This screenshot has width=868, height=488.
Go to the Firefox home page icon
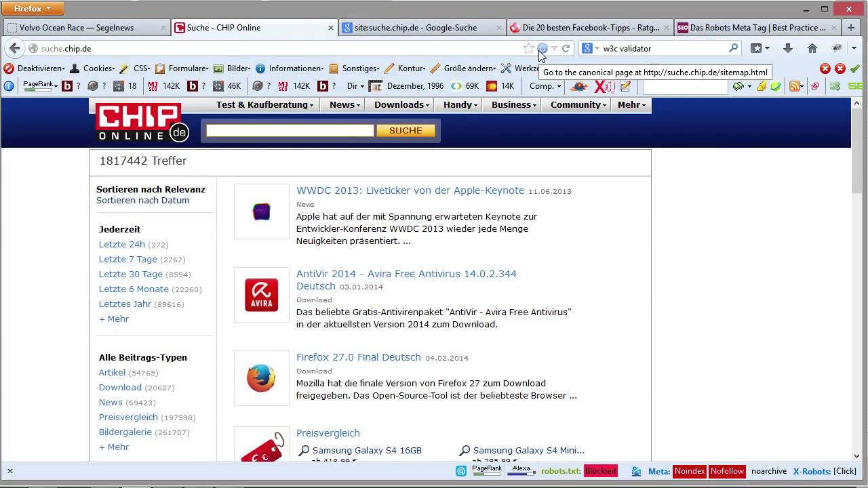[x=812, y=48]
